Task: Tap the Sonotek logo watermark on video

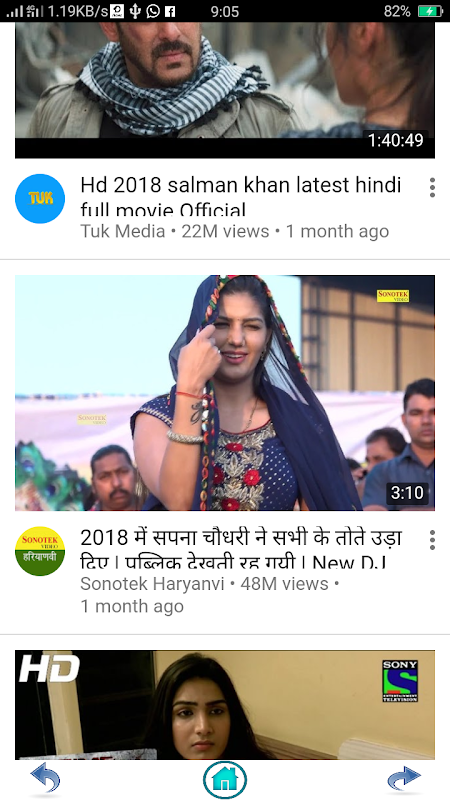Action: [x=393, y=296]
